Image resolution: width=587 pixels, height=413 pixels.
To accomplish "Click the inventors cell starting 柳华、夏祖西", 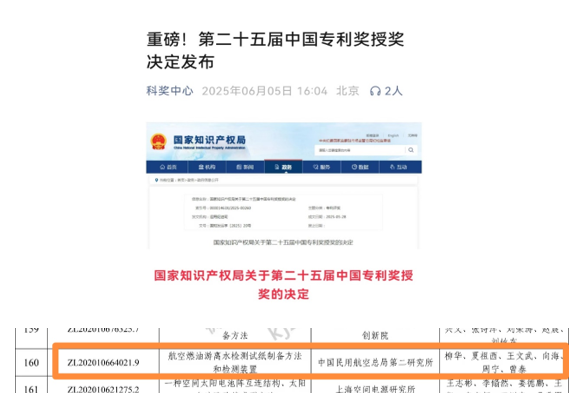I will [503, 362].
